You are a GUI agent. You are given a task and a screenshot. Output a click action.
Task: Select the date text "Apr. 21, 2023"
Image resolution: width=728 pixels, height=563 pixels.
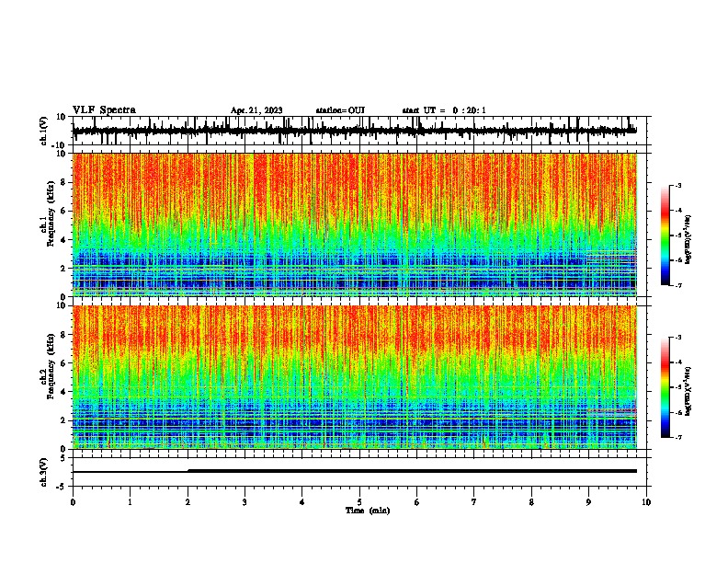(256, 110)
